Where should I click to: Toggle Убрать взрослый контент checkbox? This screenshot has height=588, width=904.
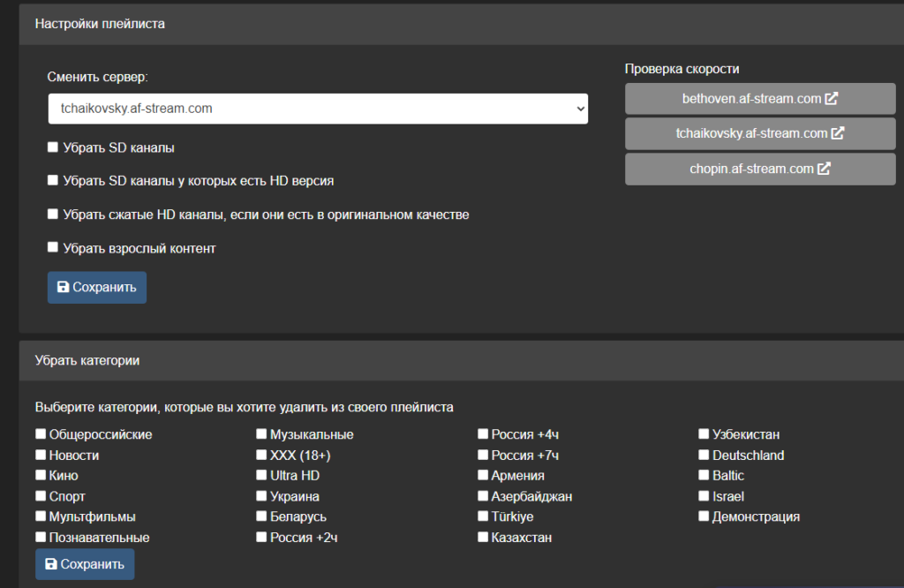click(53, 248)
